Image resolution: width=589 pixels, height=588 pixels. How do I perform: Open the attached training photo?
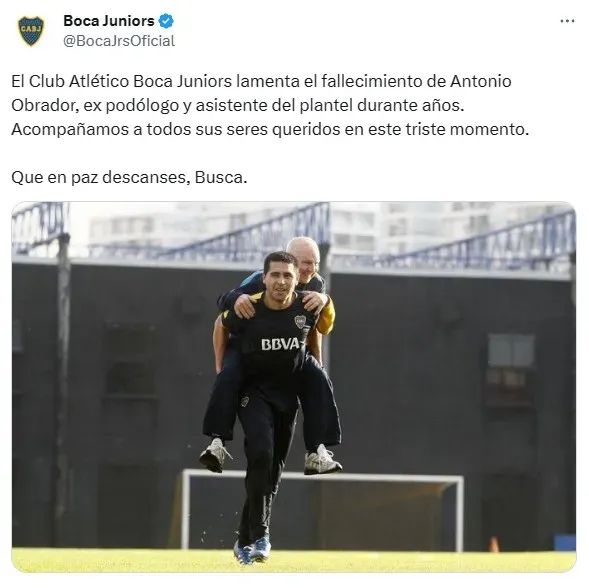[x=294, y=387]
